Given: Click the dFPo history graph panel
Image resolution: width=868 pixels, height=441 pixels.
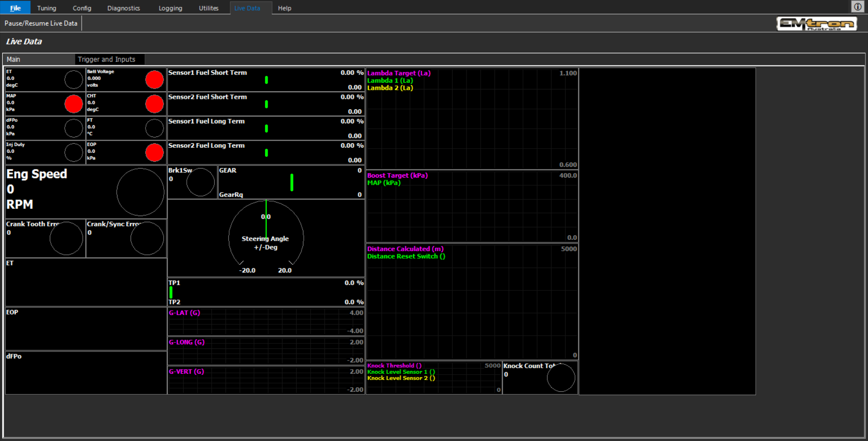Looking at the screenshot, I should pyautogui.click(x=86, y=373).
